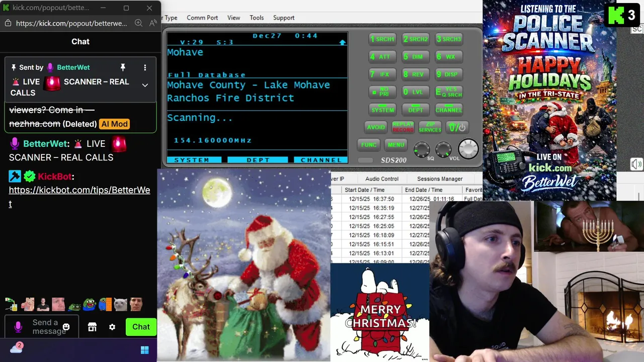Viewport: 644px width, 362px height.
Task: Click the SYSTEM key on the keypad
Action: (382, 110)
